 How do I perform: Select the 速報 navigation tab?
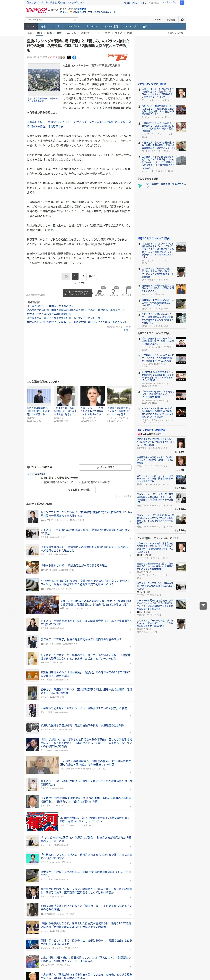tap(43, 27)
